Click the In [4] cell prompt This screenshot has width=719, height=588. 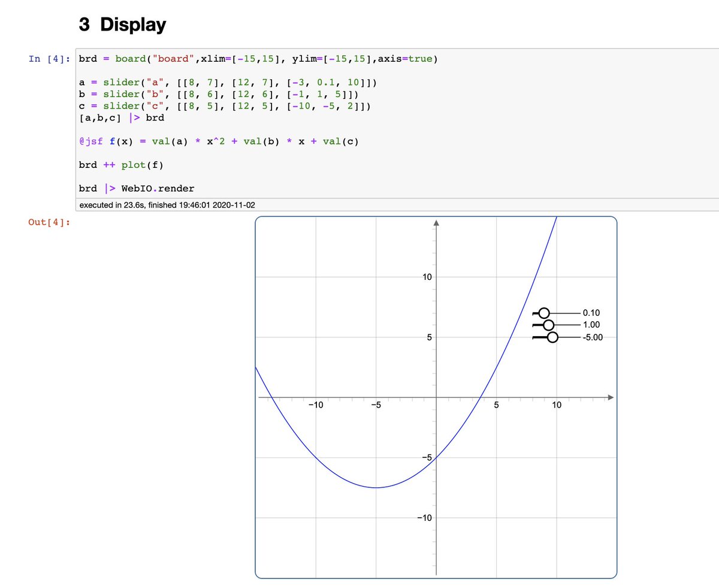tap(49, 59)
